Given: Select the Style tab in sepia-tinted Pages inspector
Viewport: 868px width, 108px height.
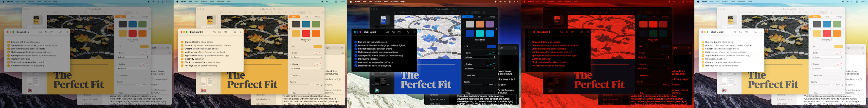Looking at the screenshot, I should coord(294,17).
